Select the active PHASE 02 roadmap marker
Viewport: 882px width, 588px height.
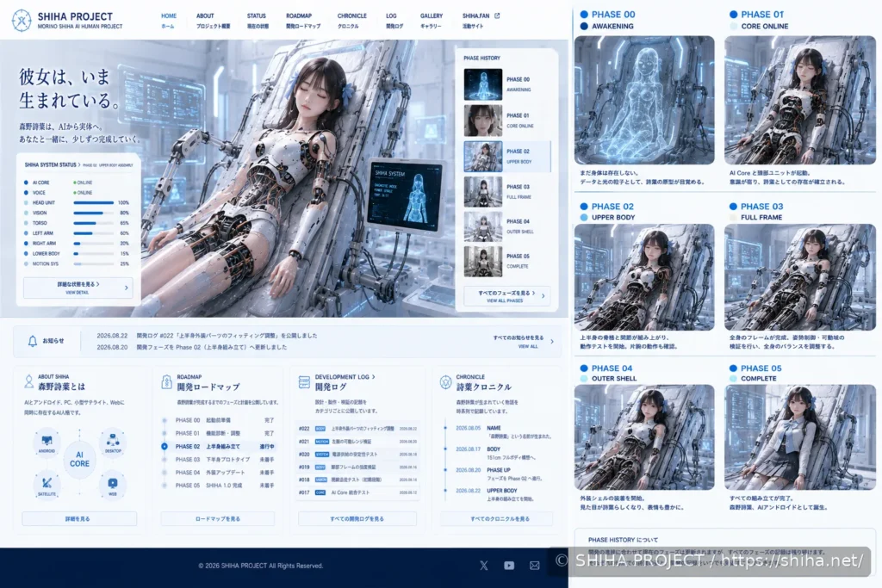165,446
